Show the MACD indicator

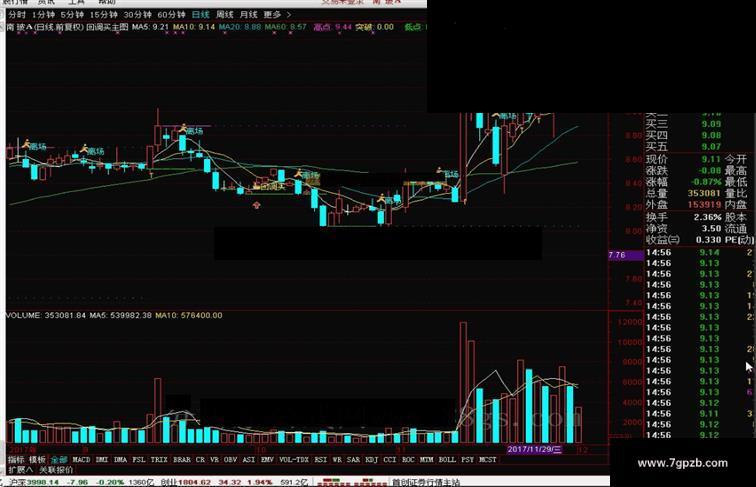pyautogui.click(x=81, y=460)
